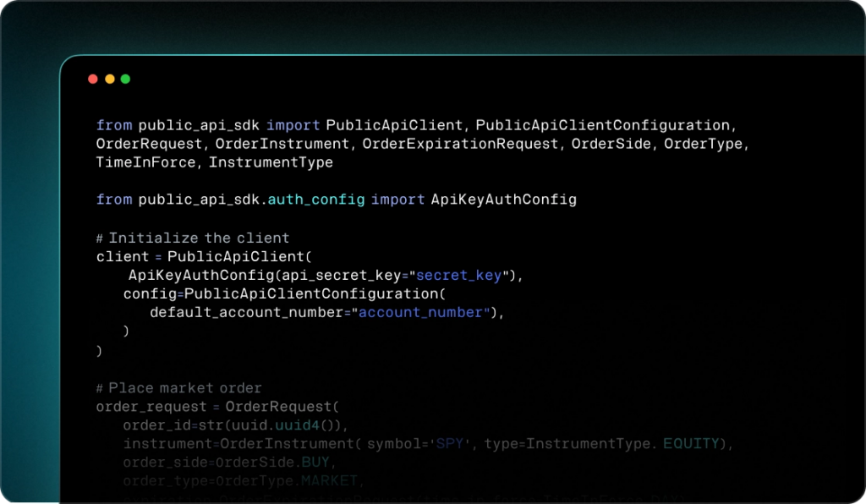Click the InstrumentType import name

pyautogui.click(x=271, y=163)
